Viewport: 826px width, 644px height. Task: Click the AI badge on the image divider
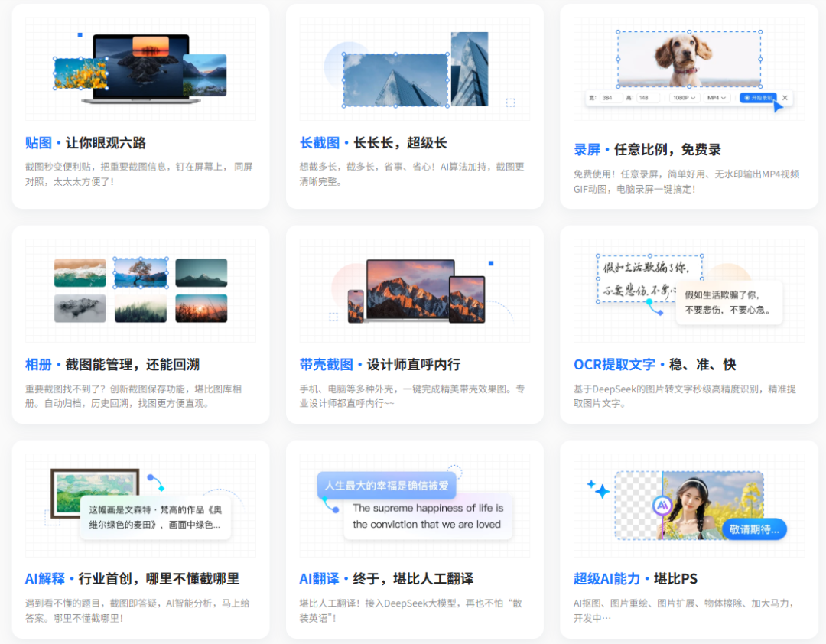tap(662, 506)
